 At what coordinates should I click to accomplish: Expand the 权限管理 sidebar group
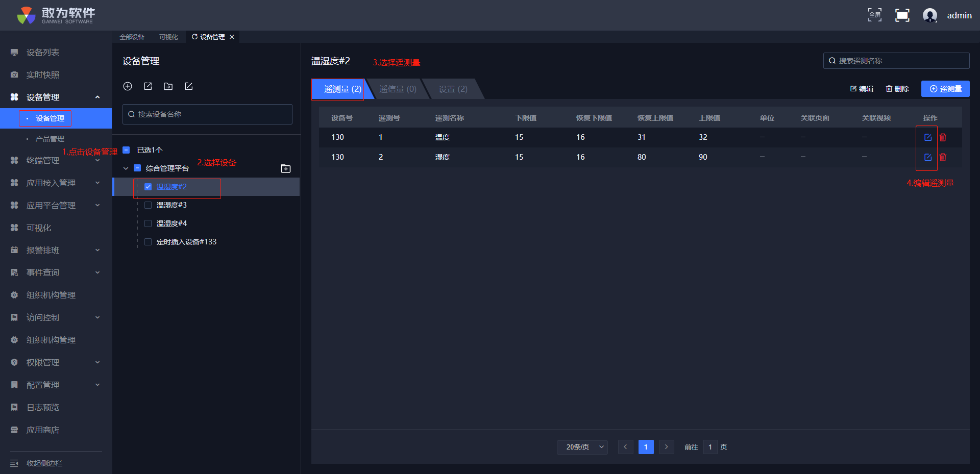tap(97, 363)
